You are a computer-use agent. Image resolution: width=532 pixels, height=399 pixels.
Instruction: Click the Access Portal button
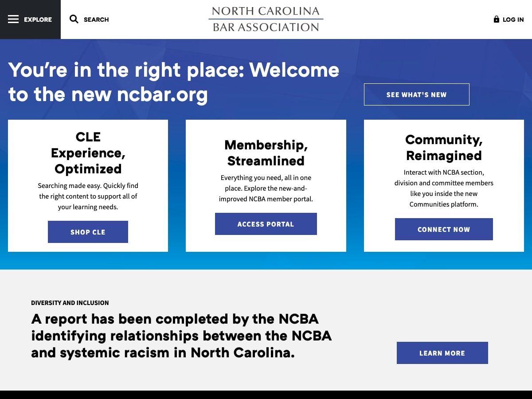tap(266, 224)
